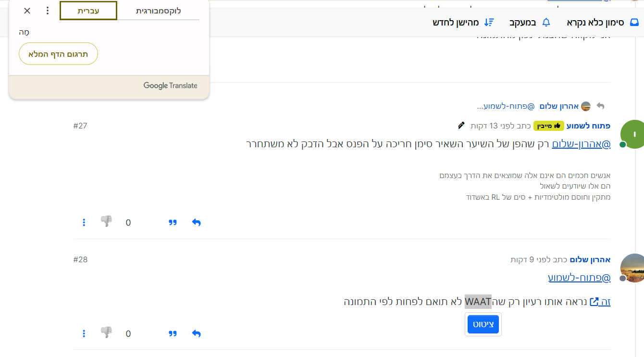Open Google Translate options three-dot menu
Viewport: 644px width, 357px height.
[x=47, y=11]
